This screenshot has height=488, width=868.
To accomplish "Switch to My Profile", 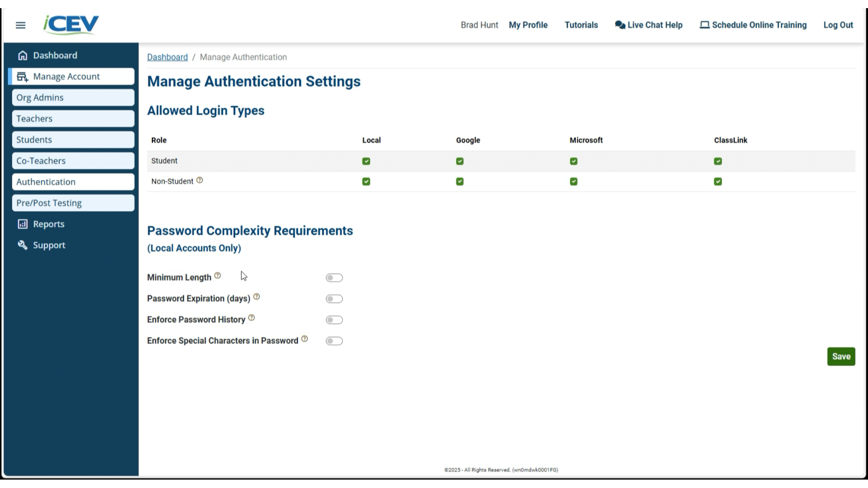I will 528,25.
